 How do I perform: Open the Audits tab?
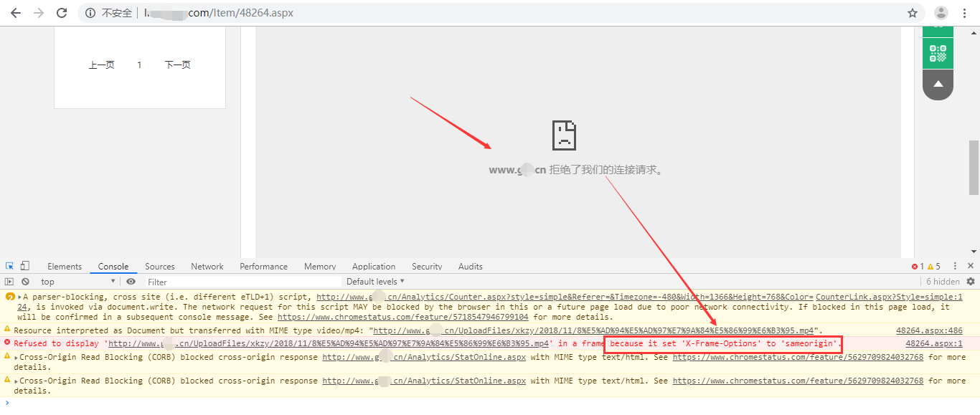tap(471, 267)
